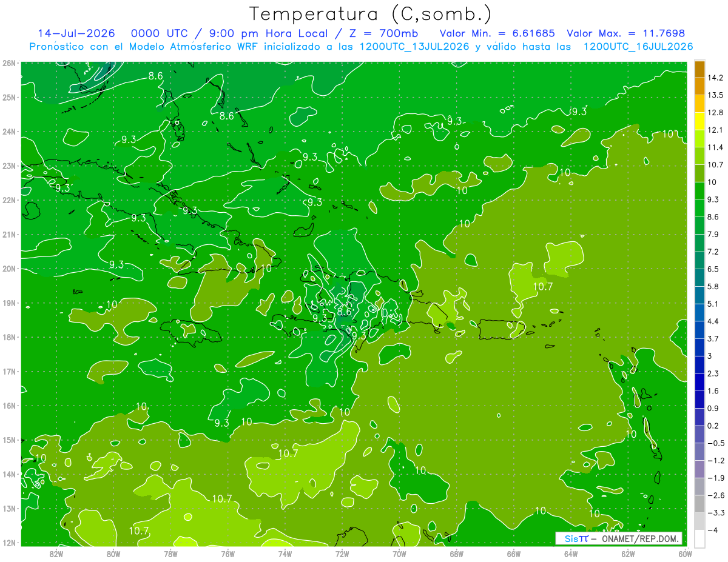This screenshot has width=728, height=562.
Task: Click the title 'Temperatura (C,somb.)'
Action: point(371,14)
